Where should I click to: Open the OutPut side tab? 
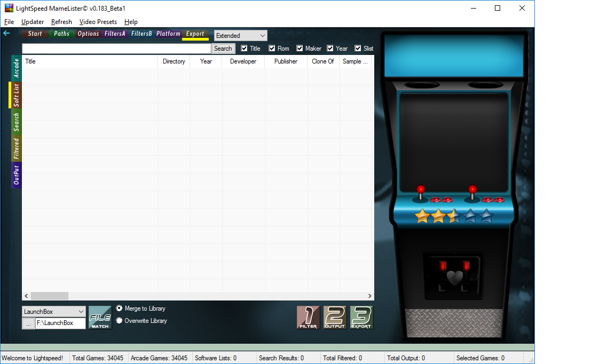click(17, 175)
